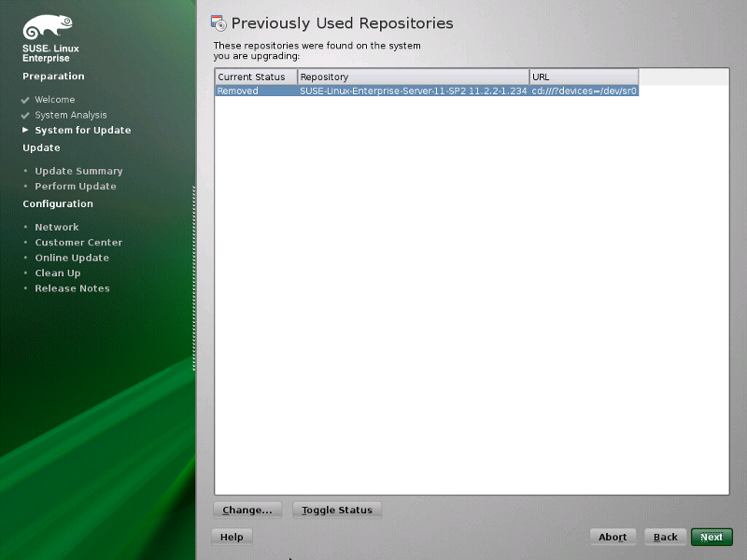Sort by the Repository column header
The height and width of the screenshot is (560, 747).
point(413,77)
